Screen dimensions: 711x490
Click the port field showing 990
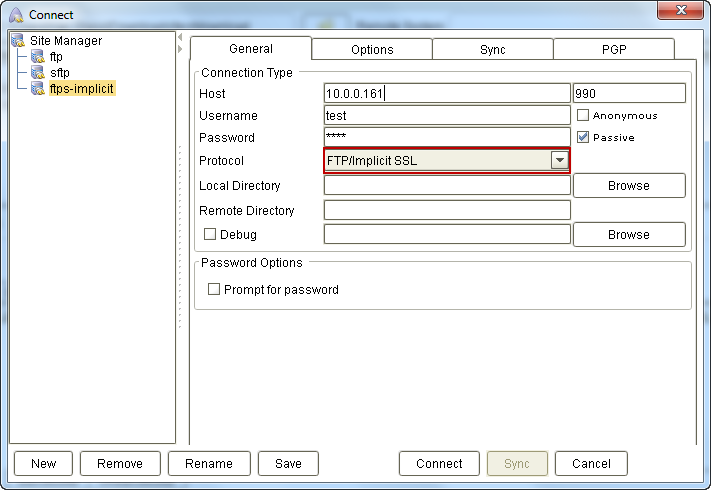tap(629, 93)
